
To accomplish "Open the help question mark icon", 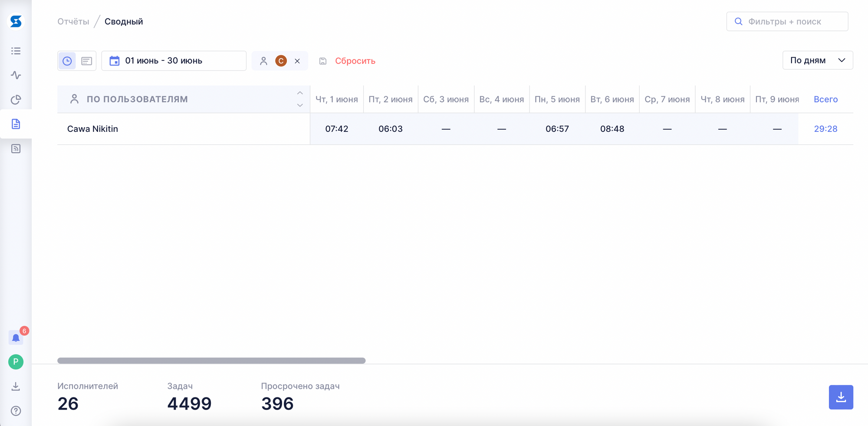I will pyautogui.click(x=16, y=411).
